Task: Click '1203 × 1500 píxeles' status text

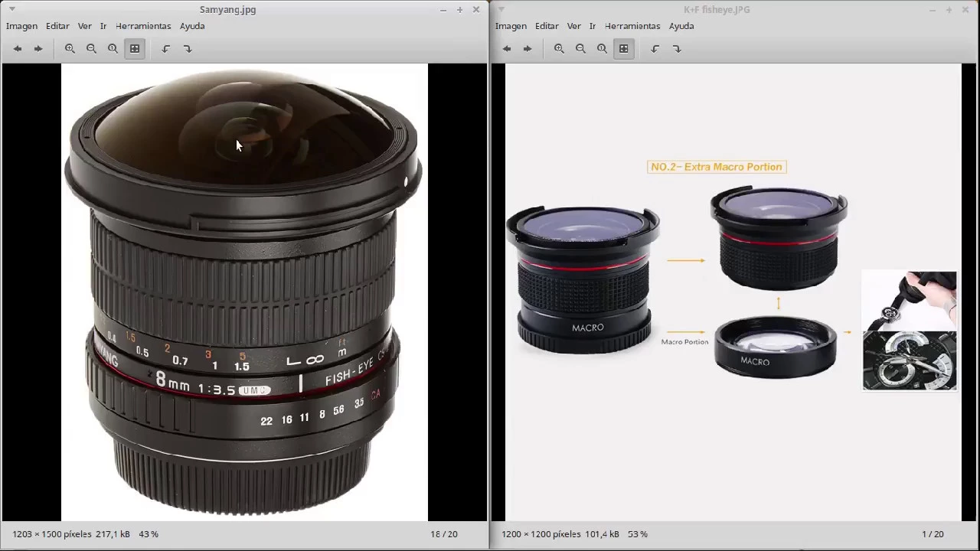Action: pyautogui.click(x=52, y=534)
